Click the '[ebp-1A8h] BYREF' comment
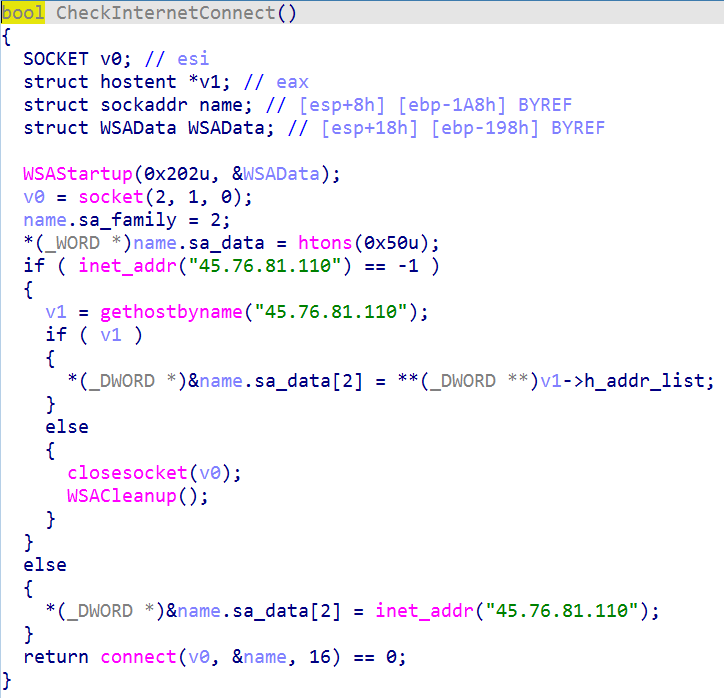The width and height of the screenshot is (724, 698). click(x=485, y=105)
